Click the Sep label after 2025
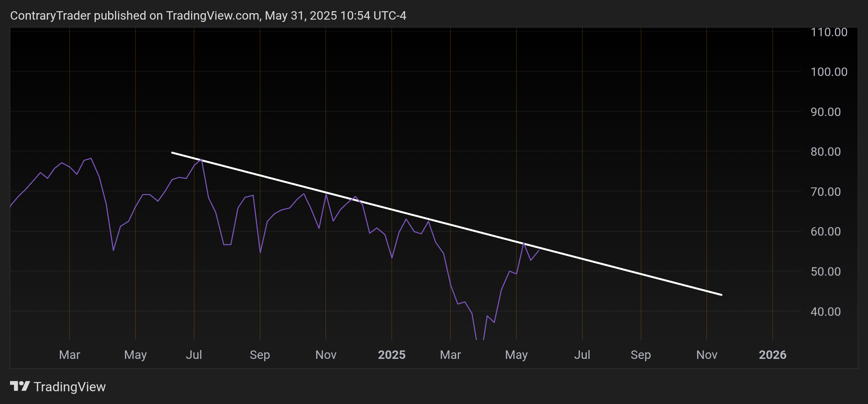 641,355
